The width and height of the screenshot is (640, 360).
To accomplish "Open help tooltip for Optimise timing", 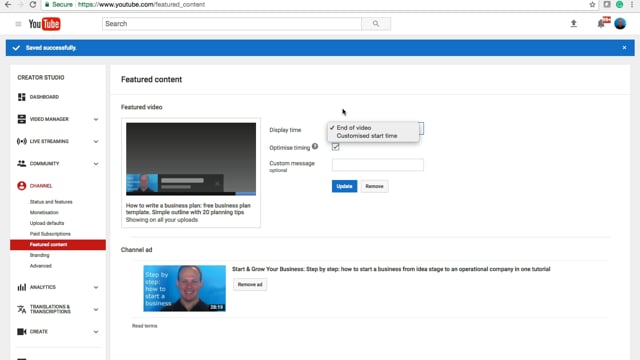I will pos(315,146).
